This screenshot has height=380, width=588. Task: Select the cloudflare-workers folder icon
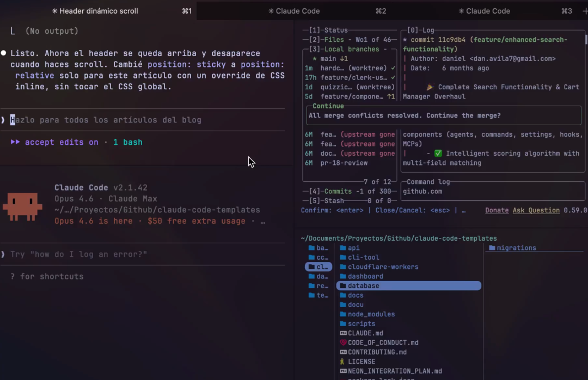coord(342,267)
